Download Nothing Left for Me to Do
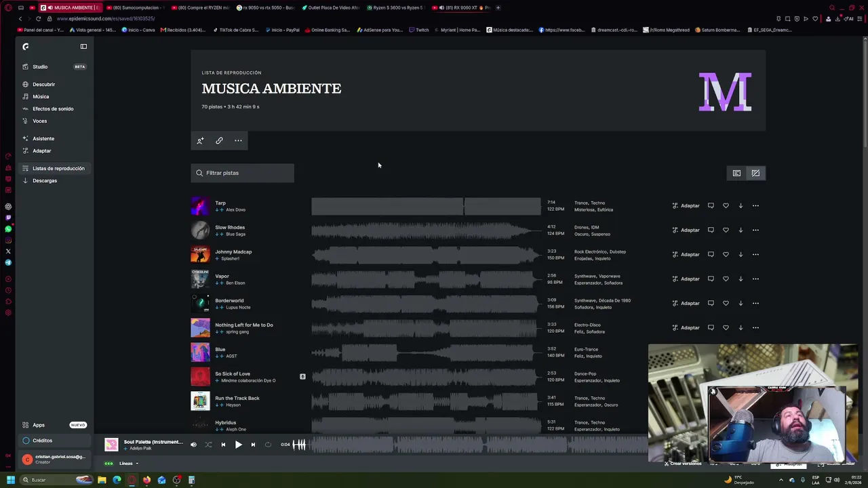868x488 pixels. 741,327
